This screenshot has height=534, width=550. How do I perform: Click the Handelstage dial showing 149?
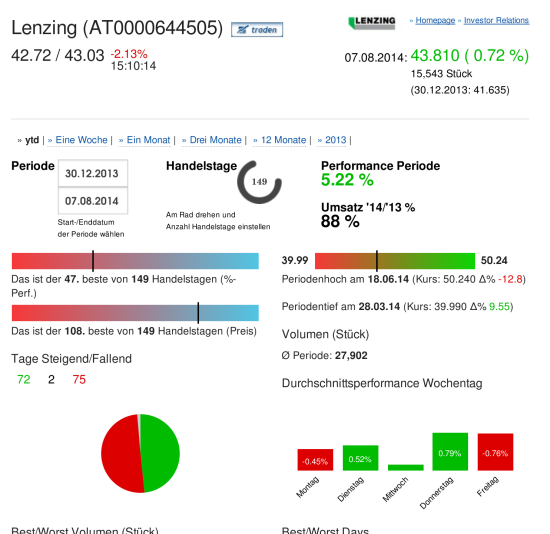pyautogui.click(x=259, y=182)
